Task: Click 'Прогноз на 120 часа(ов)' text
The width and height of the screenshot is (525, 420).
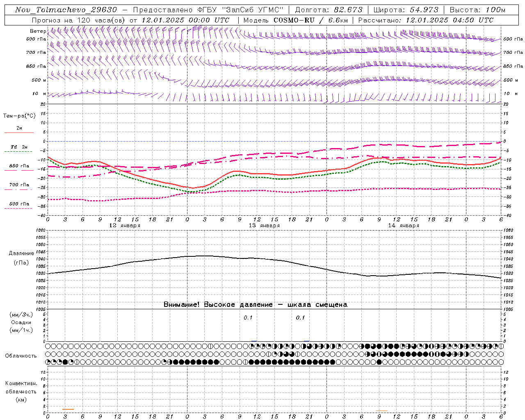Action: (x=79, y=20)
